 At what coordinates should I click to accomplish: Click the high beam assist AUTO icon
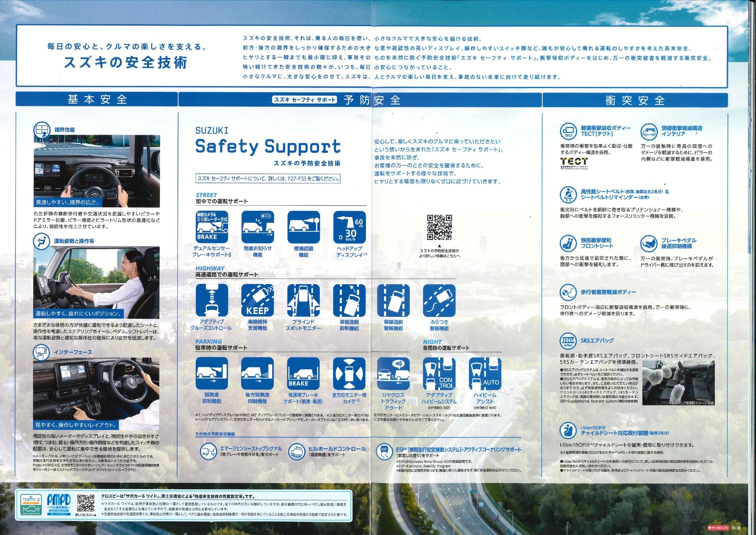[x=485, y=373]
